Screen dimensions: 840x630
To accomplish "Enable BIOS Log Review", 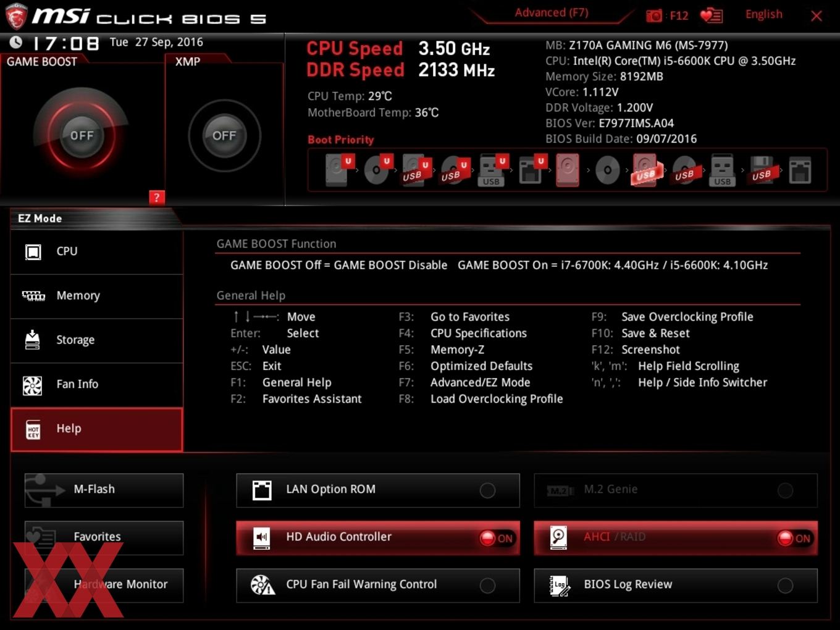I will pyautogui.click(x=676, y=585).
